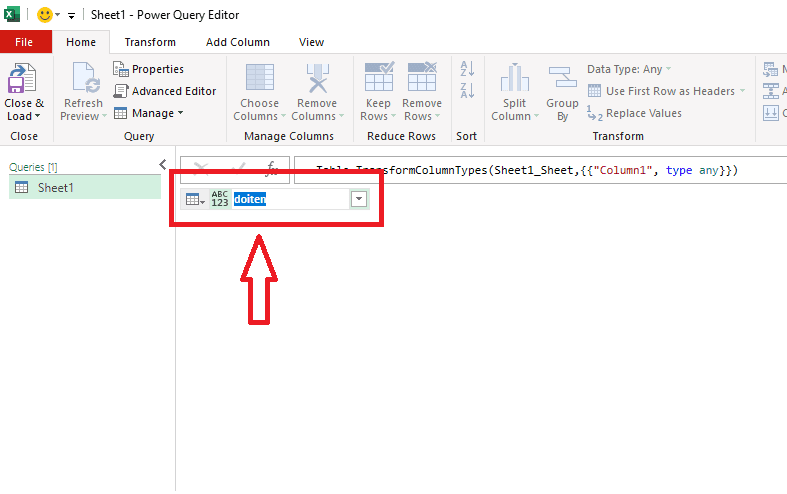The width and height of the screenshot is (787, 494).
Task: Click the Choose Columns icon
Action: 259,78
